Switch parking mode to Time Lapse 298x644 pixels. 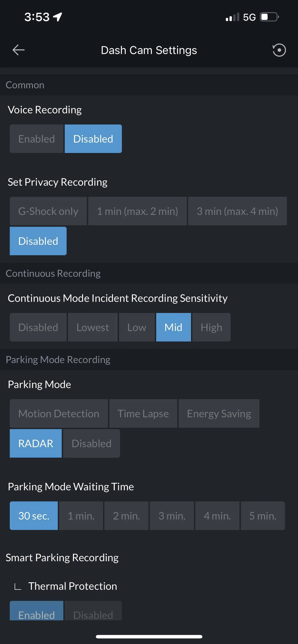tap(143, 413)
